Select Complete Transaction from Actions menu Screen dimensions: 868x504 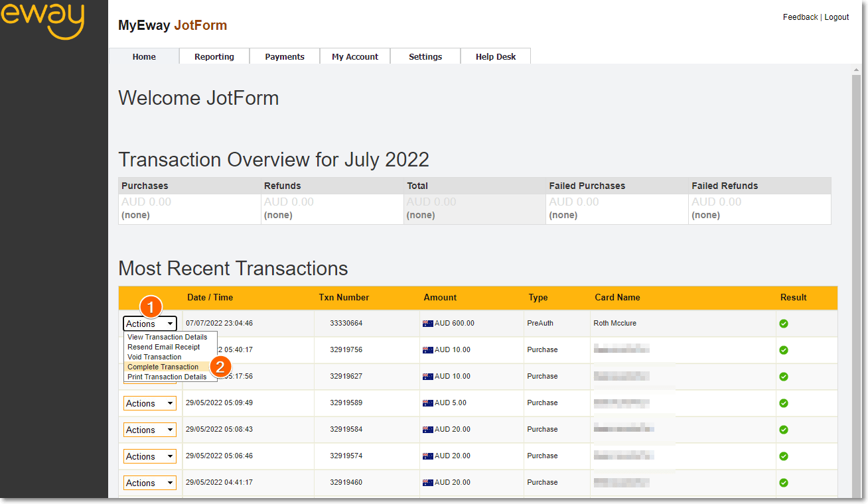163,367
